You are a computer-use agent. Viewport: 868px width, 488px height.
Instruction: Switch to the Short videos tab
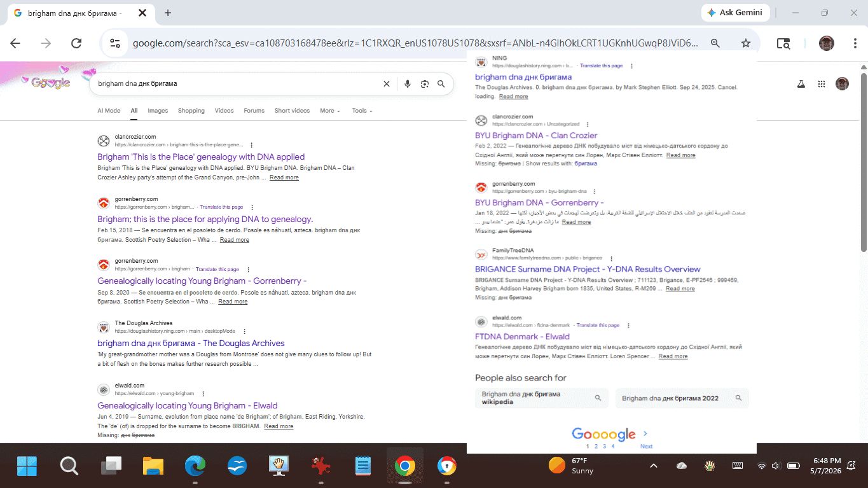pos(292,111)
